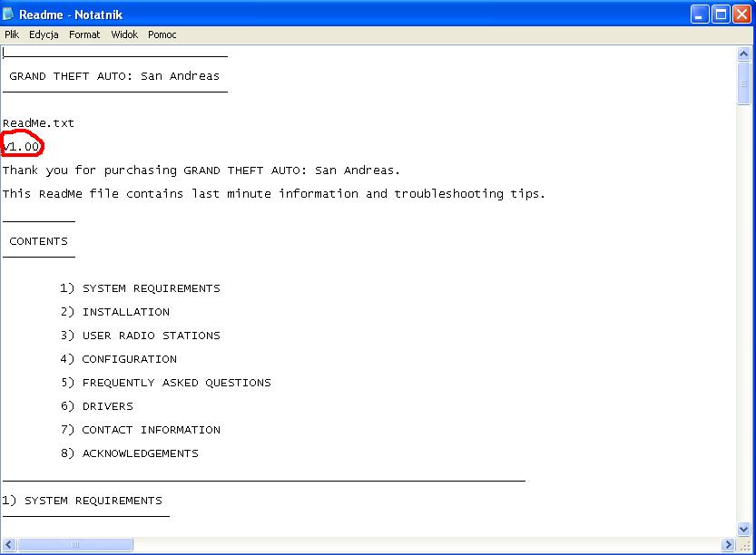This screenshot has height=555, width=756.
Task: Click the '3) USER RADIO STATIONS' line
Action: (141, 336)
